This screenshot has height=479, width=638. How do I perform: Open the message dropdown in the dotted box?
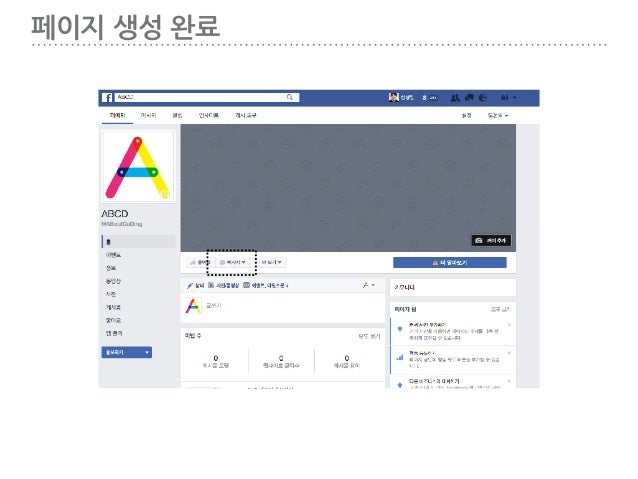[x=232, y=262]
